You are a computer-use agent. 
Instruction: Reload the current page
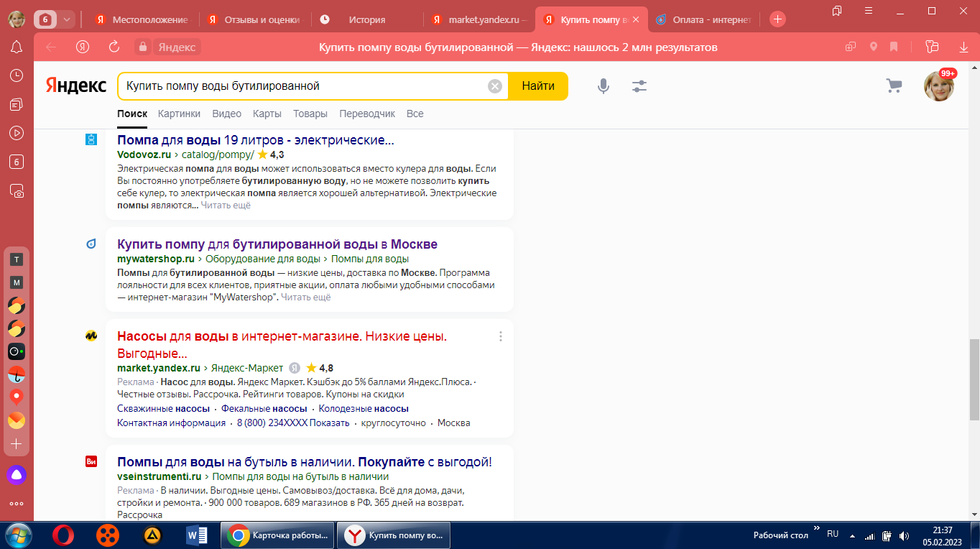pos(114,47)
